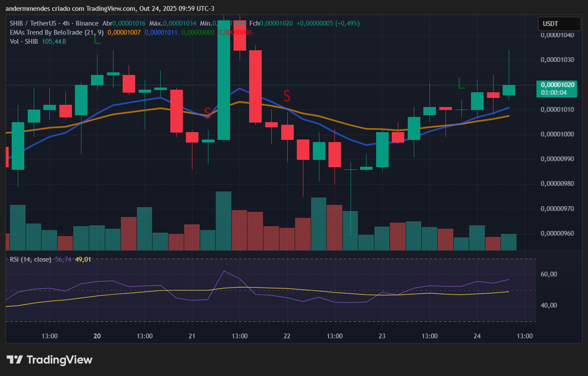Select the large green candle on Oct 21
This screenshot has width=588, height=376.
(x=224, y=80)
